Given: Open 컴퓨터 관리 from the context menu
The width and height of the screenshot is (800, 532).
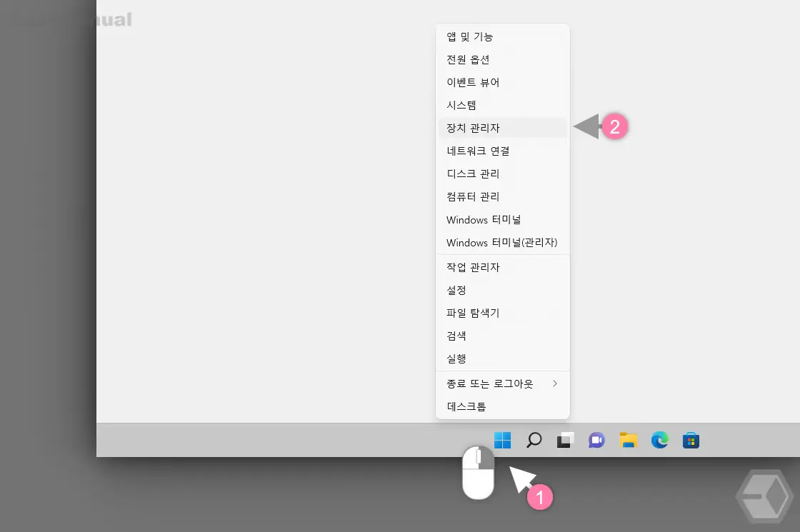Looking at the screenshot, I should 471,196.
